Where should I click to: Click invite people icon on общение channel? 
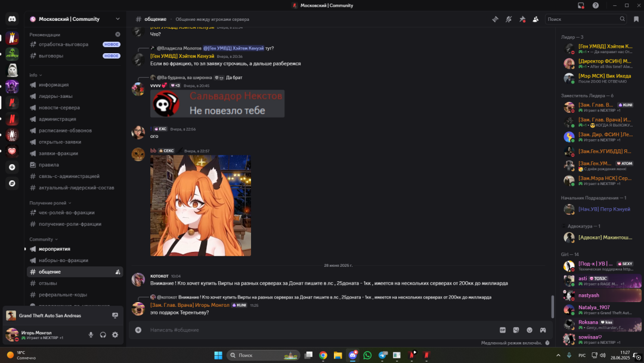(118, 272)
